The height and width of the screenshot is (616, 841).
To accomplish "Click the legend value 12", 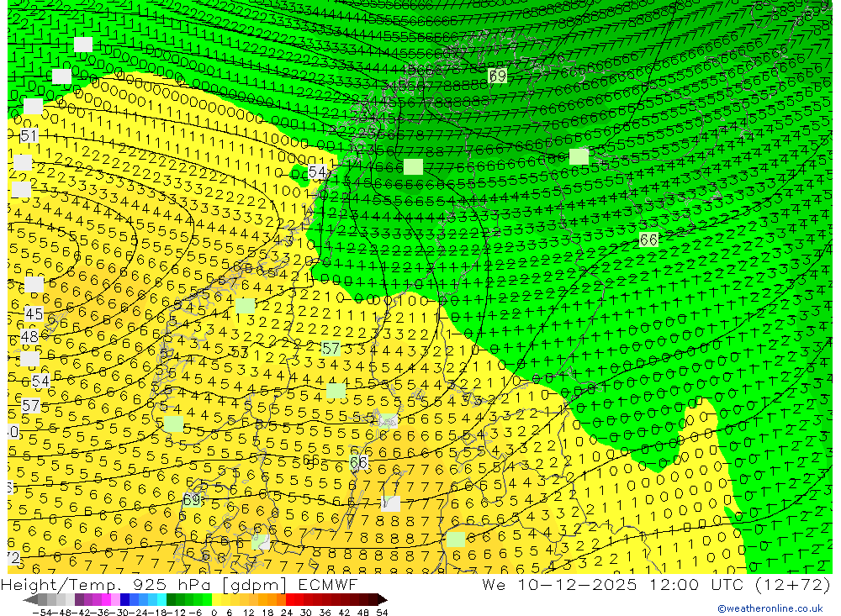I will (248, 613).
